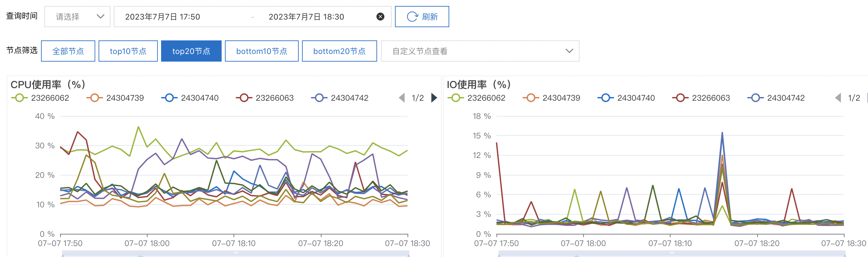Hide IO series 24304742 in legend
Screen dimensions: 868x257
pos(776,98)
